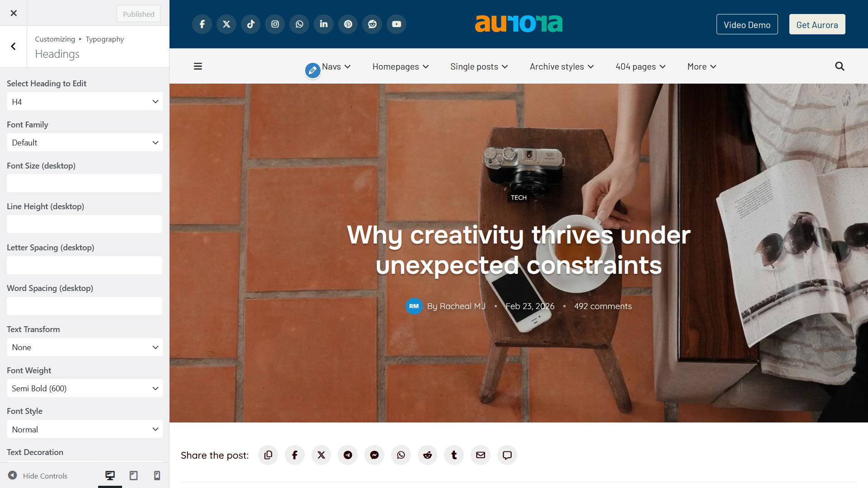Image resolution: width=868 pixels, height=488 pixels.
Task: Open the Reddit link in header
Action: click(373, 24)
